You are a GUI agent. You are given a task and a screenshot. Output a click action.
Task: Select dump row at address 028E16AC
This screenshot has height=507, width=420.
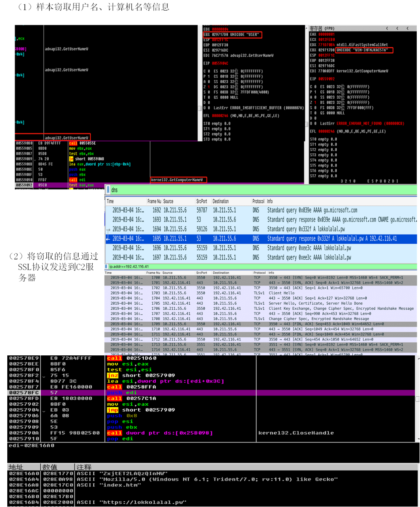212,491
